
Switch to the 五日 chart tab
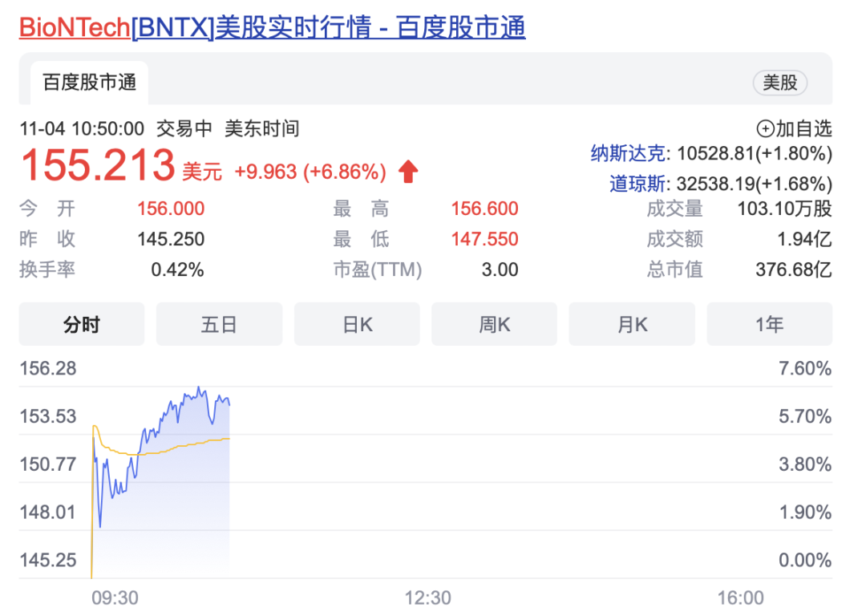point(219,324)
